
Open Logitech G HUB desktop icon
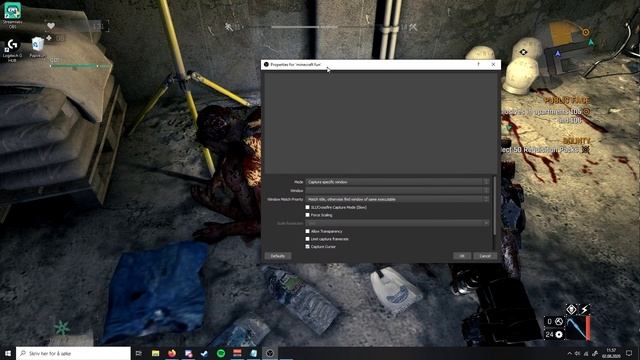point(12,50)
